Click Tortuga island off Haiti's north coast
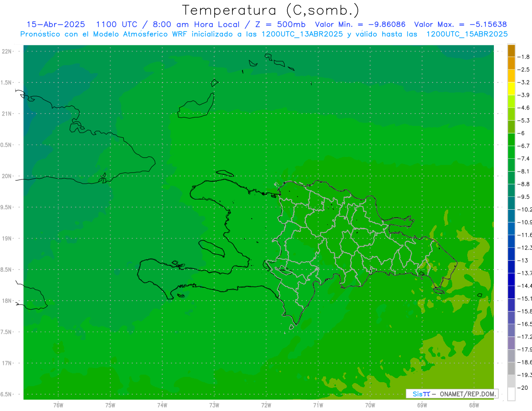Viewport: 532px width, 411px height. coord(225,173)
